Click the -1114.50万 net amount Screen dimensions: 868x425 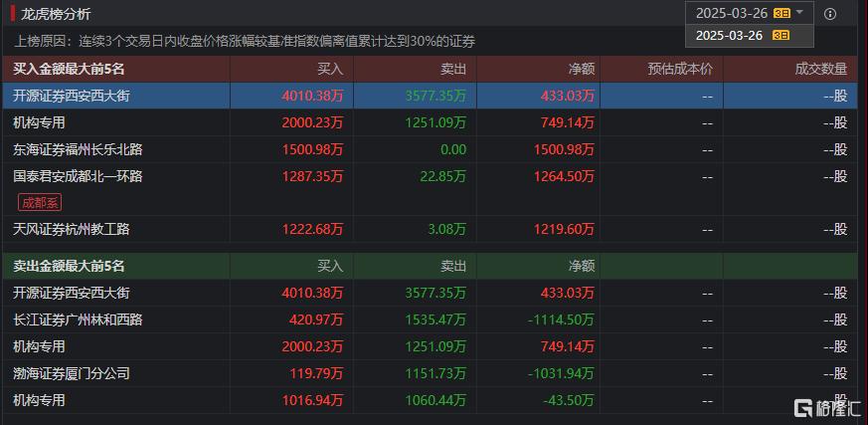562,319
